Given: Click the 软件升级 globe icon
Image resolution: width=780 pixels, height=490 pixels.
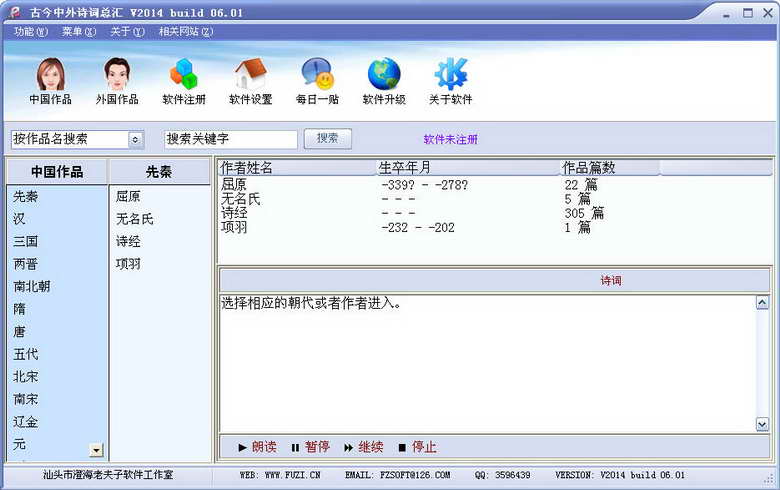Looking at the screenshot, I should pyautogui.click(x=384, y=81).
